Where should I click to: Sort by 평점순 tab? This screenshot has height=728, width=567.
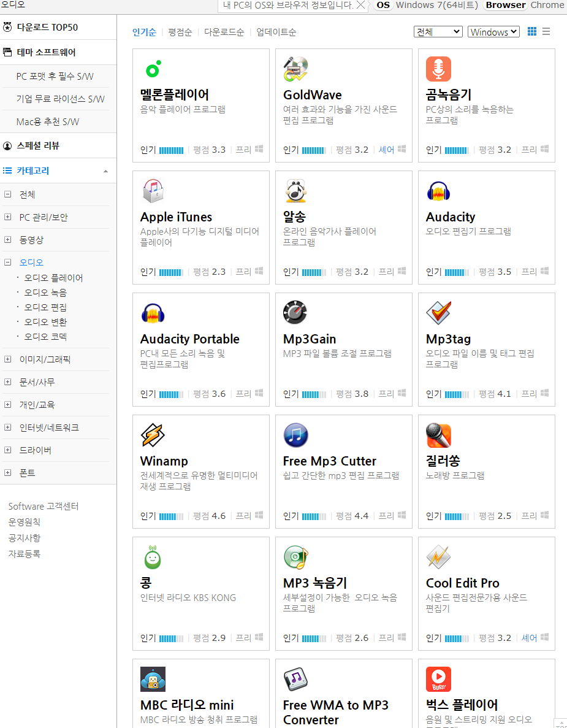click(180, 32)
